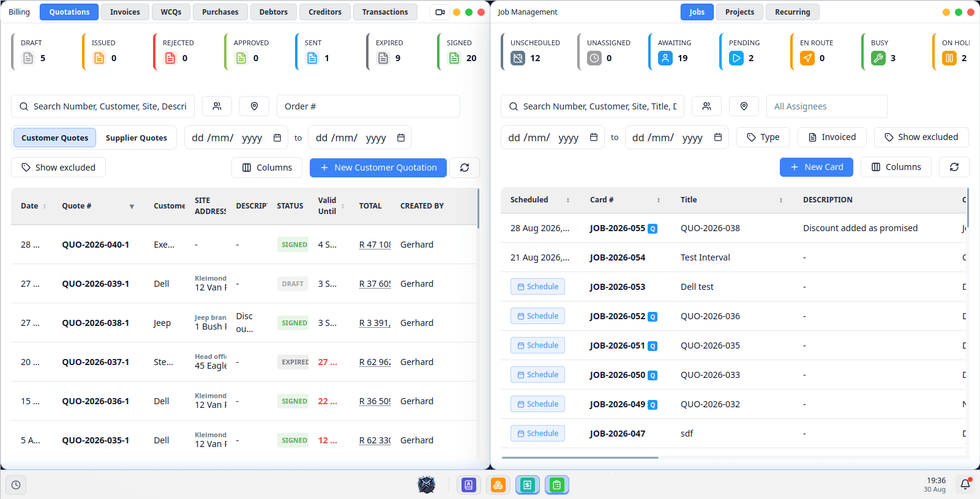Screen dimensions: 980x499
Task: Click the New Card button
Action: pos(817,167)
